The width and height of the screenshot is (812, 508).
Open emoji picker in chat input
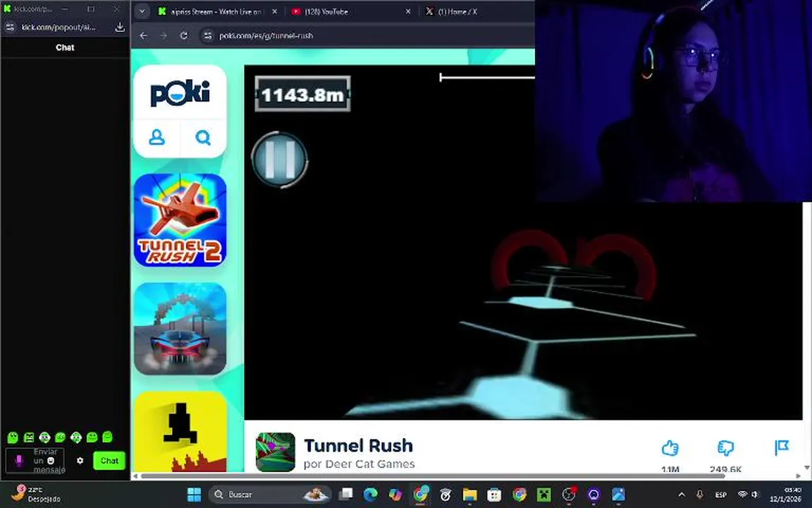point(51,461)
